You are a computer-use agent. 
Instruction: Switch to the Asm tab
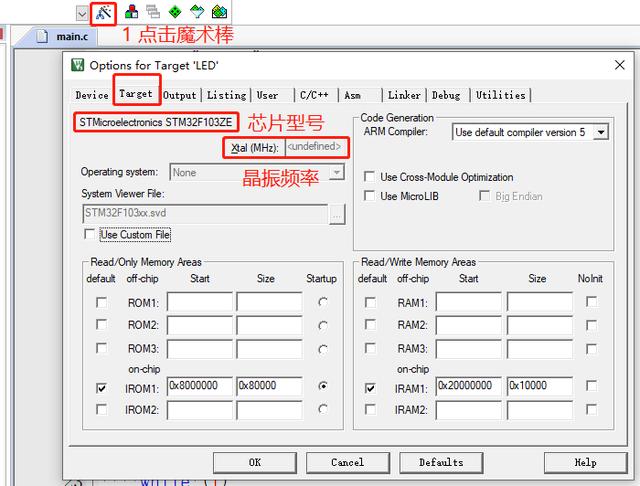pos(353,95)
